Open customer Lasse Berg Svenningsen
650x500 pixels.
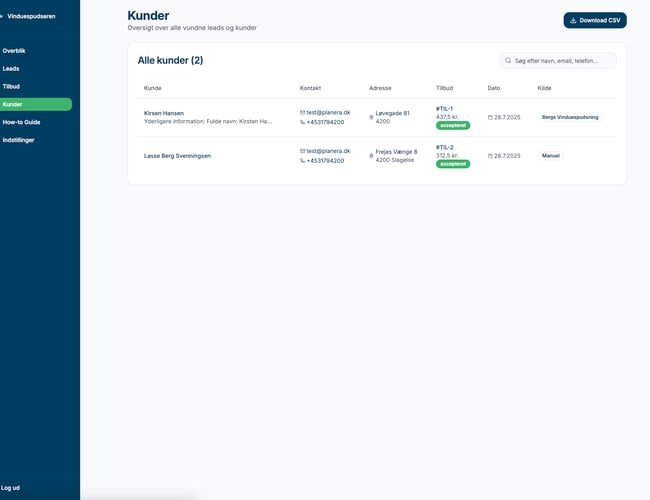click(x=177, y=156)
